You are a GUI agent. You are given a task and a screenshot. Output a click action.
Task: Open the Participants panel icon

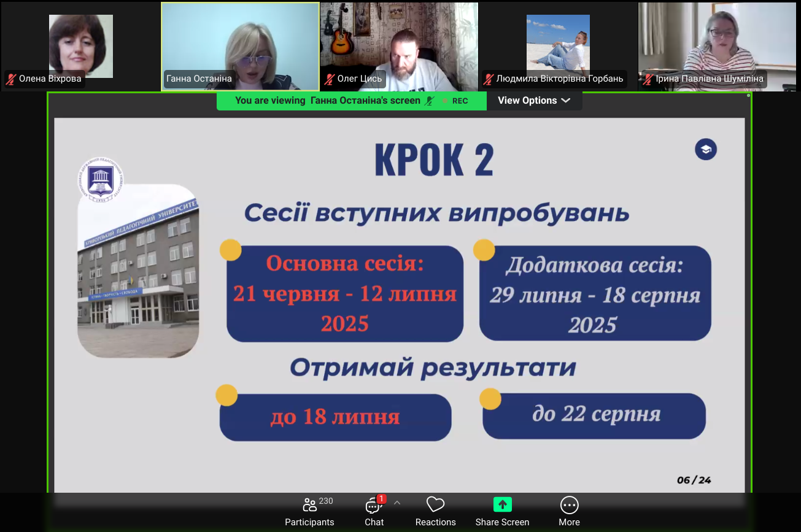click(x=310, y=506)
